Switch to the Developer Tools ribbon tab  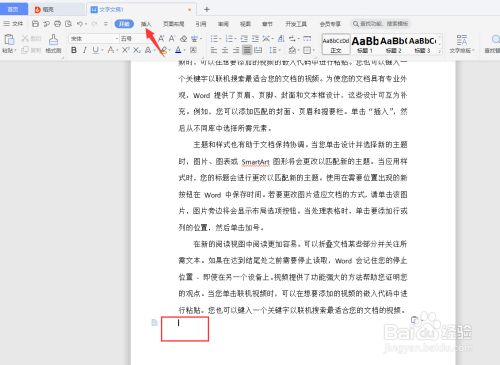click(x=296, y=24)
